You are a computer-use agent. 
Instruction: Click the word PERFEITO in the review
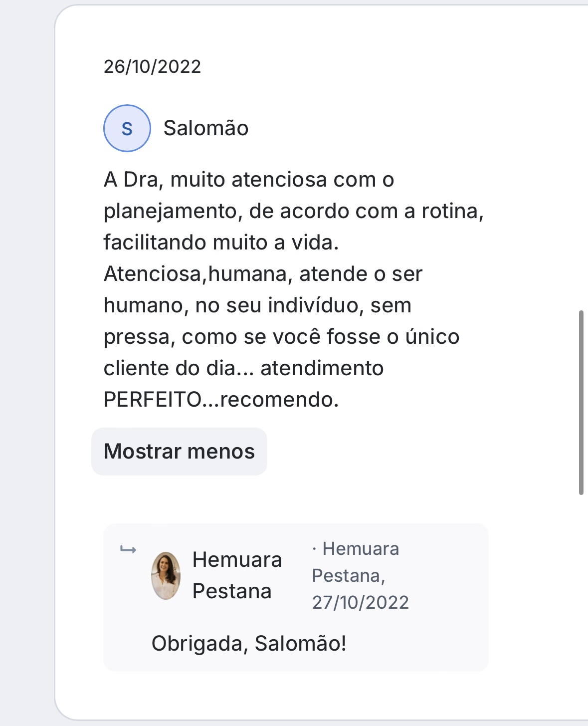(152, 399)
